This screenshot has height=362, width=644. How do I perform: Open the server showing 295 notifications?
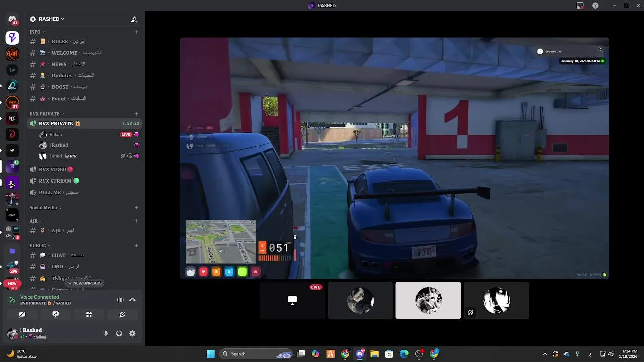12,267
